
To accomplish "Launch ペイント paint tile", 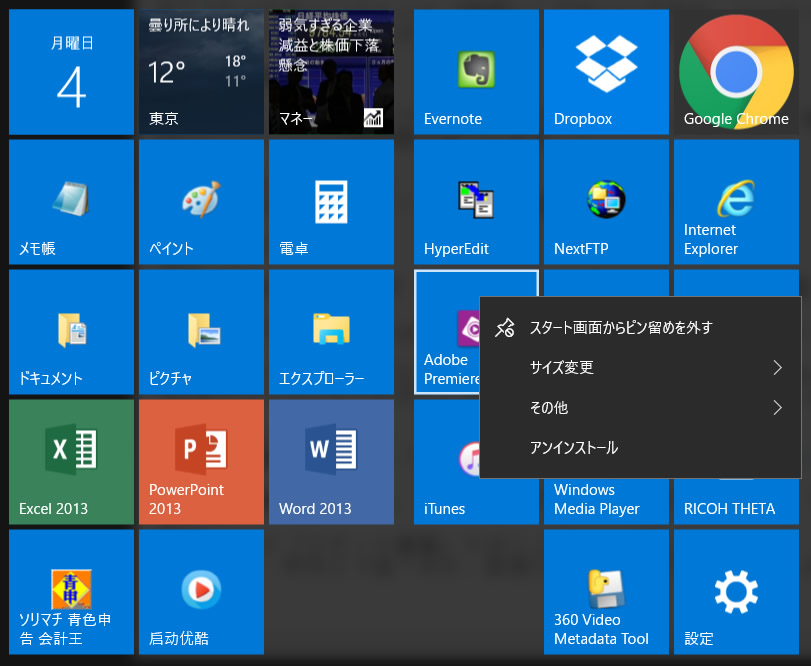I will (x=201, y=202).
